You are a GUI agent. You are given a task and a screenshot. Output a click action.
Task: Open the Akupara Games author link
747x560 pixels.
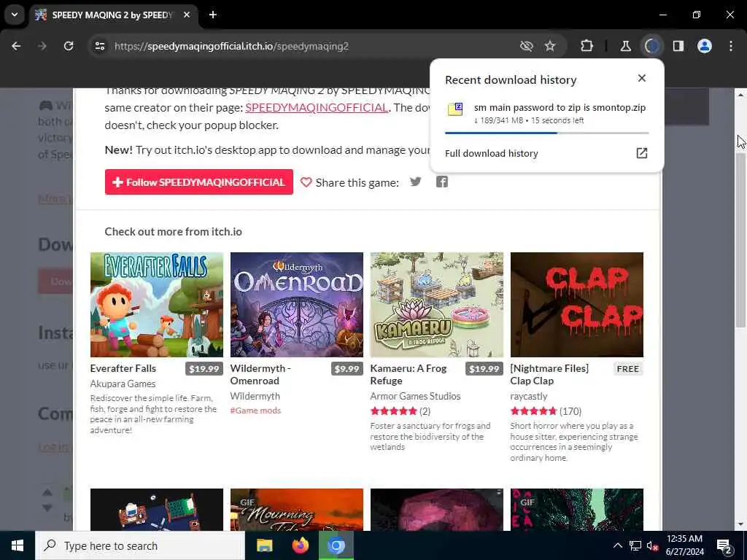(x=123, y=384)
